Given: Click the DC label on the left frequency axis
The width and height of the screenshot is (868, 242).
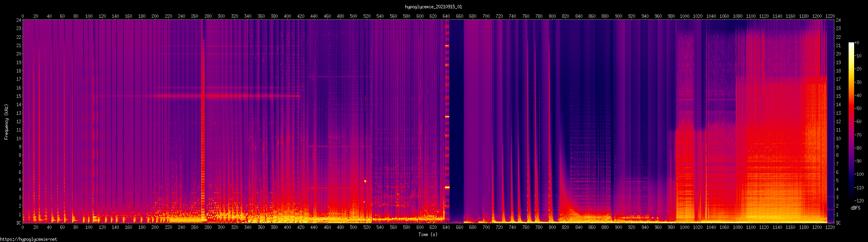Looking at the screenshot, I should coord(18,223).
